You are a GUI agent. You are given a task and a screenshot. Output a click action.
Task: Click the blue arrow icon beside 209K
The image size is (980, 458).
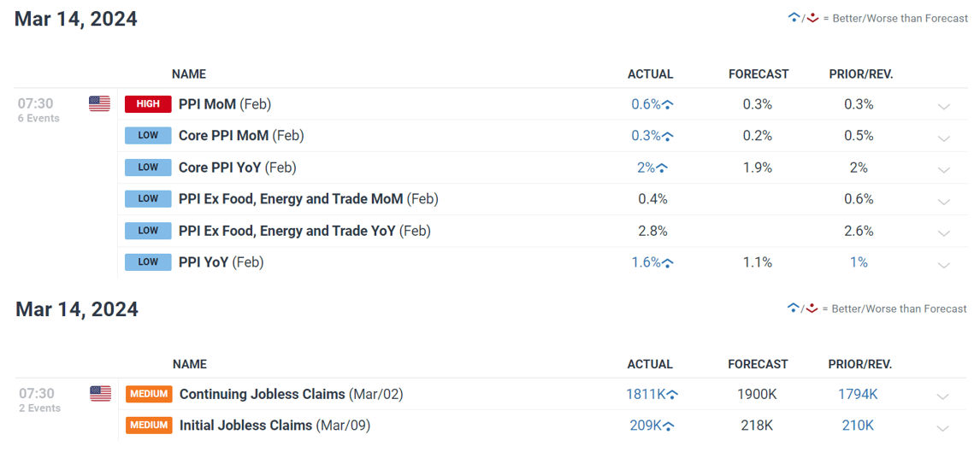(668, 426)
